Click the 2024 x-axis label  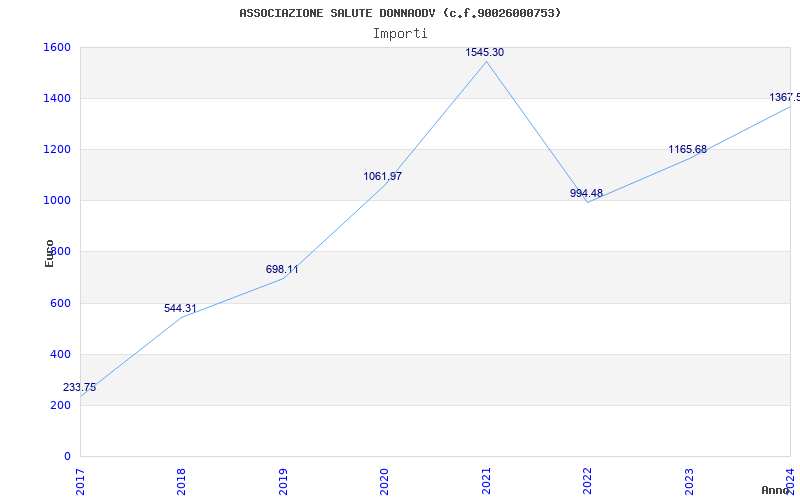790,481
